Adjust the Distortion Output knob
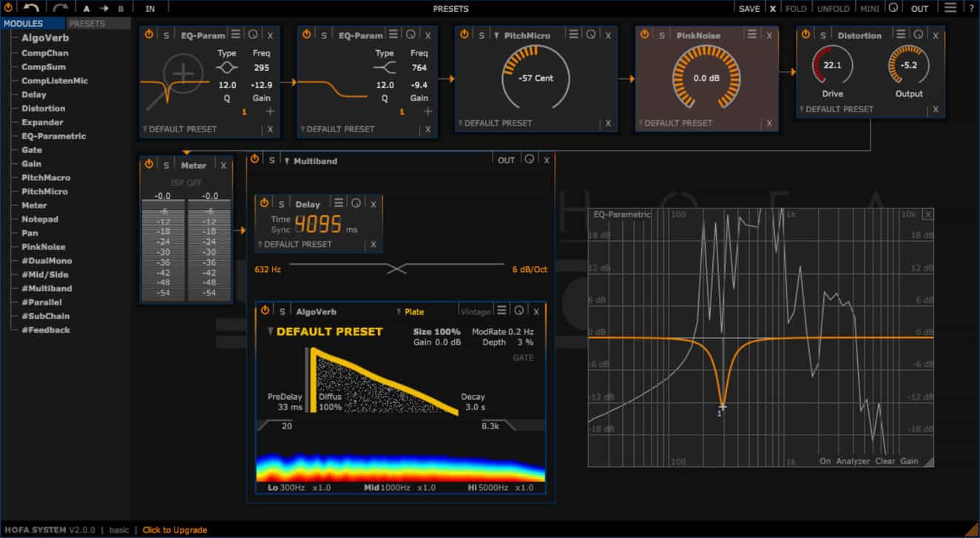980x538 pixels. 909,66
